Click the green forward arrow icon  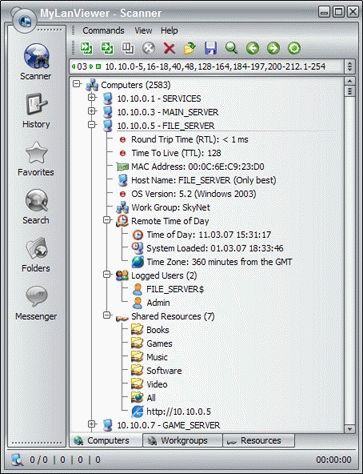(273, 48)
